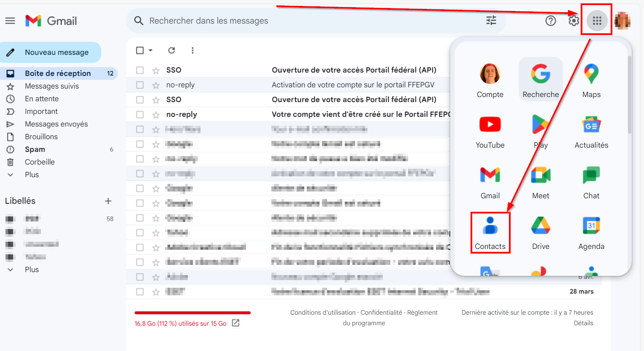Open YouTube from the apps panel
644x351 pixels.
pos(490,132)
